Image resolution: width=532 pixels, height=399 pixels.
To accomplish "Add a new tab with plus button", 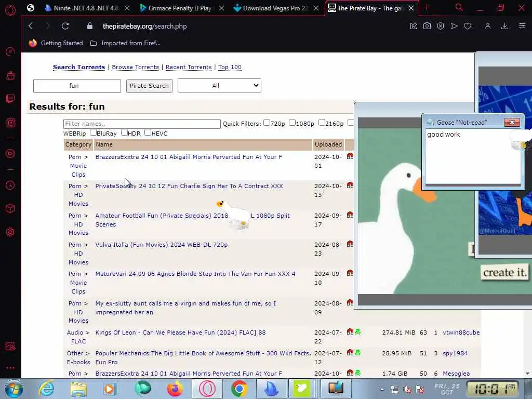I will pos(427,7).
